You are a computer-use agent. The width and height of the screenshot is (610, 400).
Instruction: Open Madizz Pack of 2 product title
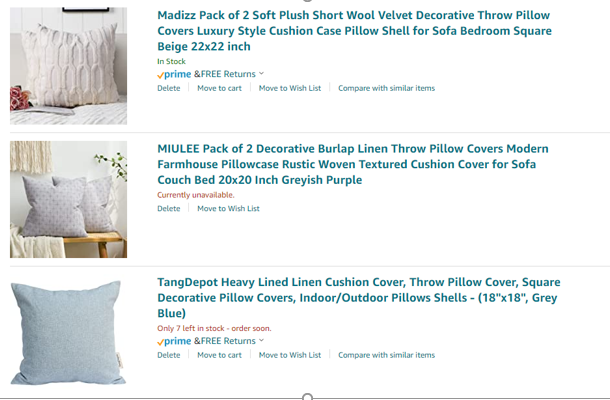click(354, 31)
